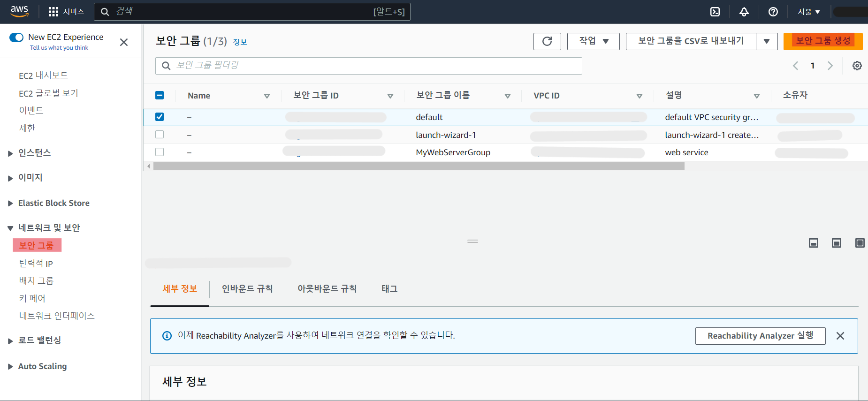This screenshot has width=868, height=401.
Task: Sort by the 보안 그룹 ID column
Action: pyautogui.click(x=390, y=96)
